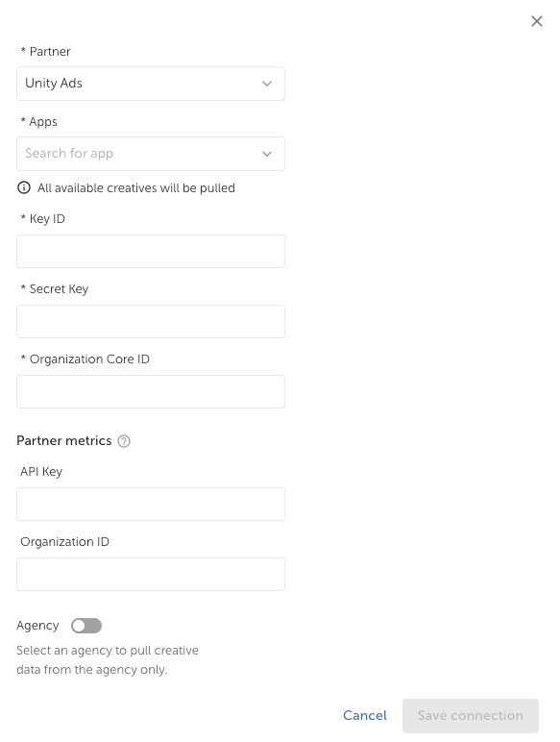Screen dimensions: 560x742
Task: Click the agency description helper text
Action: pos(108,659)
